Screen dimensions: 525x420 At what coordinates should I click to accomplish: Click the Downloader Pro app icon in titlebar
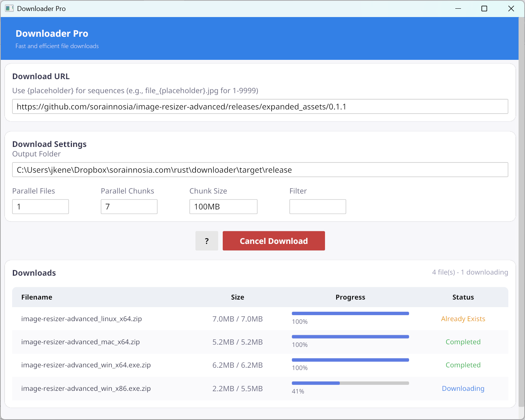(x=9, y=8)
